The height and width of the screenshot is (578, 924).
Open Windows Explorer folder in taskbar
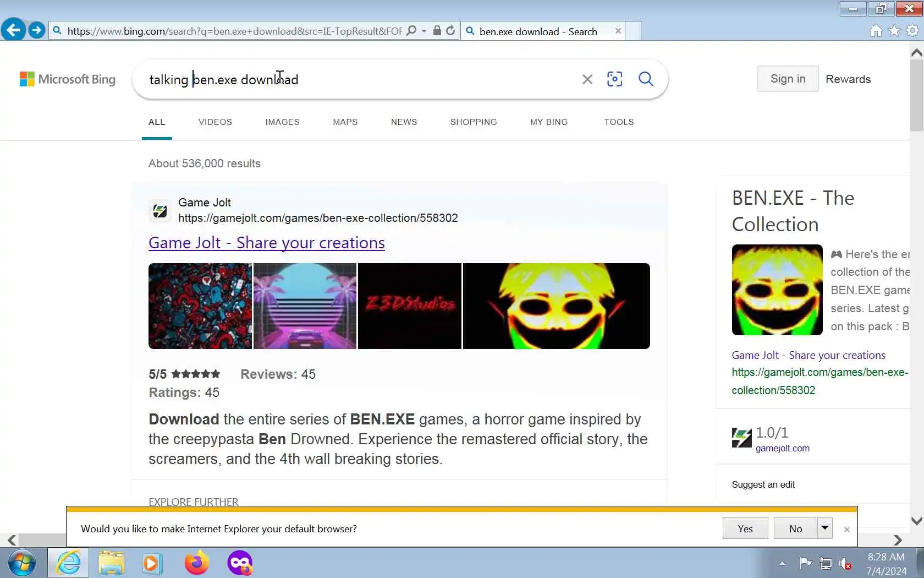tap(111, 563)
